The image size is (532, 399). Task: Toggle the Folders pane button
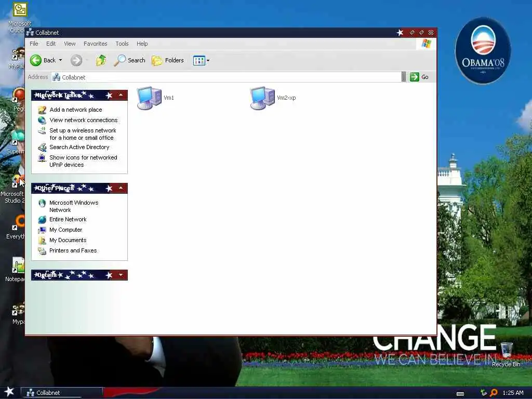click(168, 60)
